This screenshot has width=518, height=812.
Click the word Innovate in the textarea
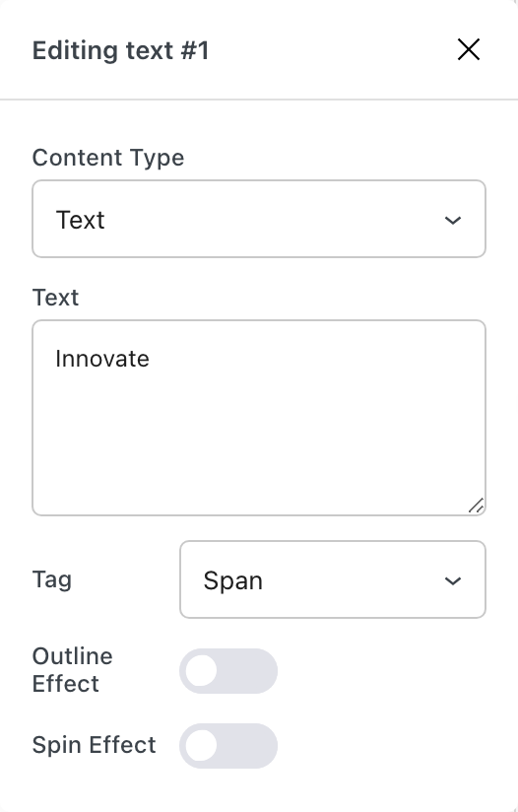pyautogui.click(x=102, y=359)
